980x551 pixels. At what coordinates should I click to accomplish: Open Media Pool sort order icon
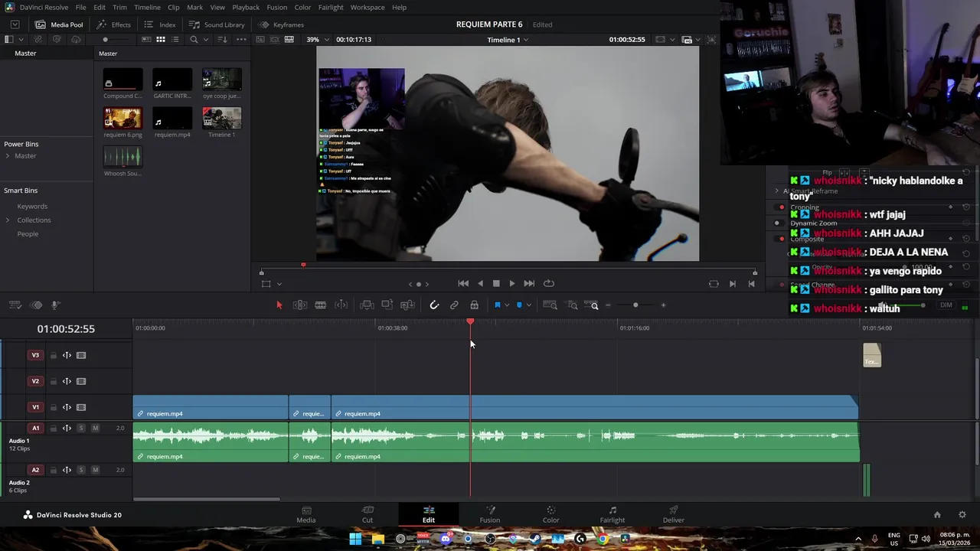(x=222, y=40)
